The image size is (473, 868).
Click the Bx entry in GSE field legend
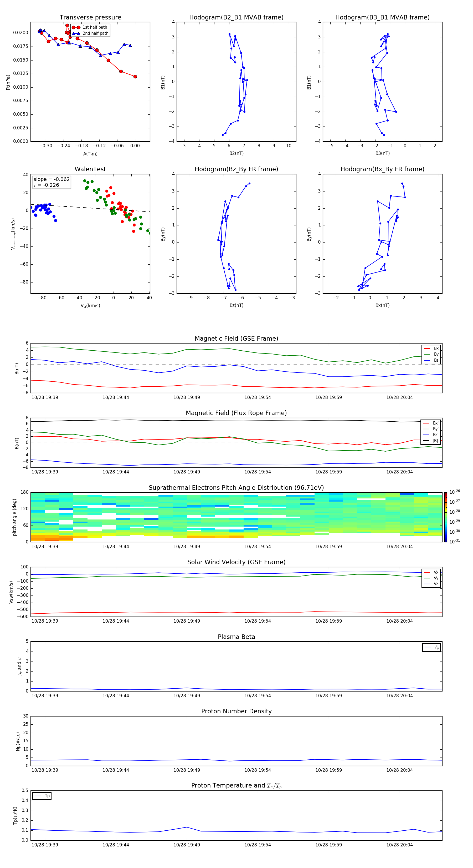click(x=431, y=349)
